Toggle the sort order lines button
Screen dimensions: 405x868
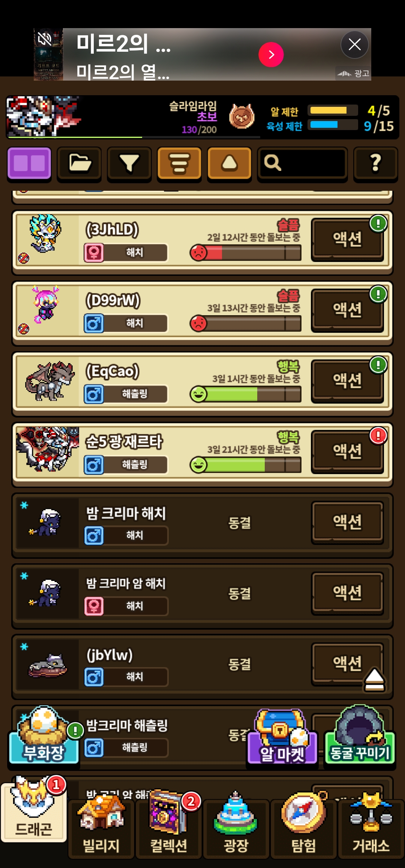pos(179,164)
